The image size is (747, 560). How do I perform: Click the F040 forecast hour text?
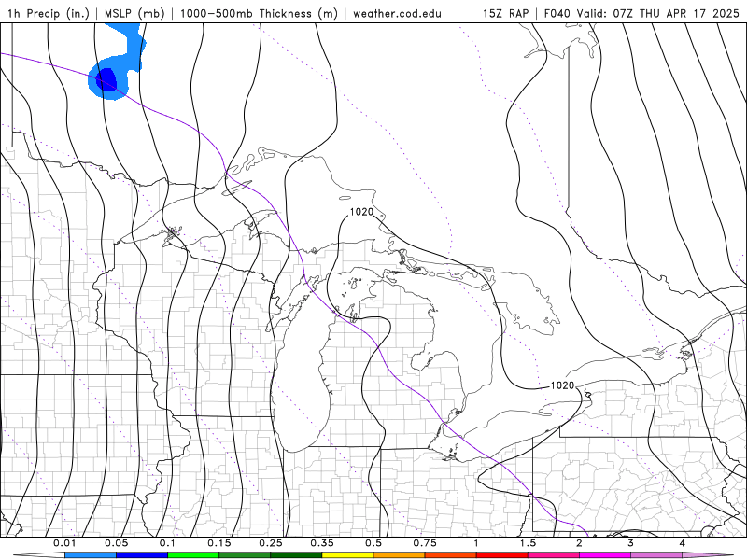click(557, 13)
